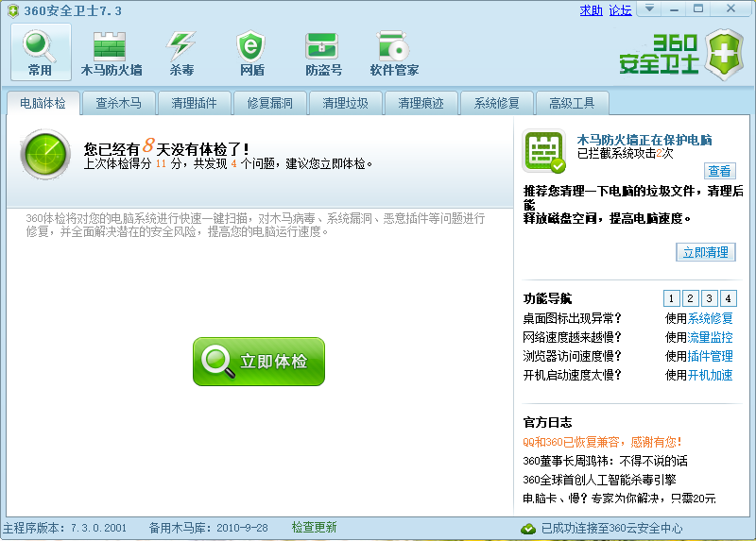
Task: Click the green radar scan icon
Action: point(45,154)
